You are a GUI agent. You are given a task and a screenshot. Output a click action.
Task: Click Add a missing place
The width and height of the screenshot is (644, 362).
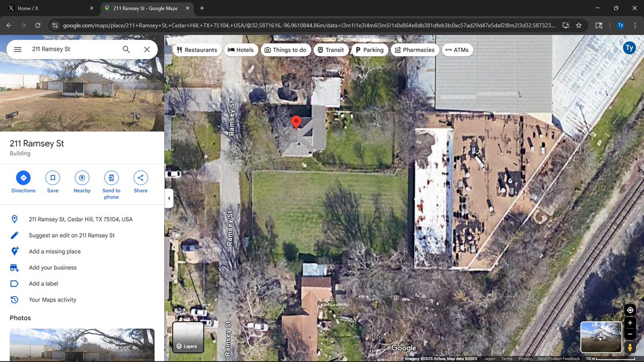point(82,252)
